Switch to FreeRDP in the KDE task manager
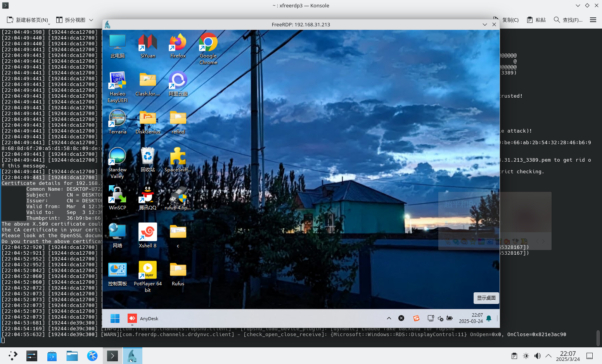The width and height of the screenshot is (602, 364). pyautogui.click(x=133, y=355)
